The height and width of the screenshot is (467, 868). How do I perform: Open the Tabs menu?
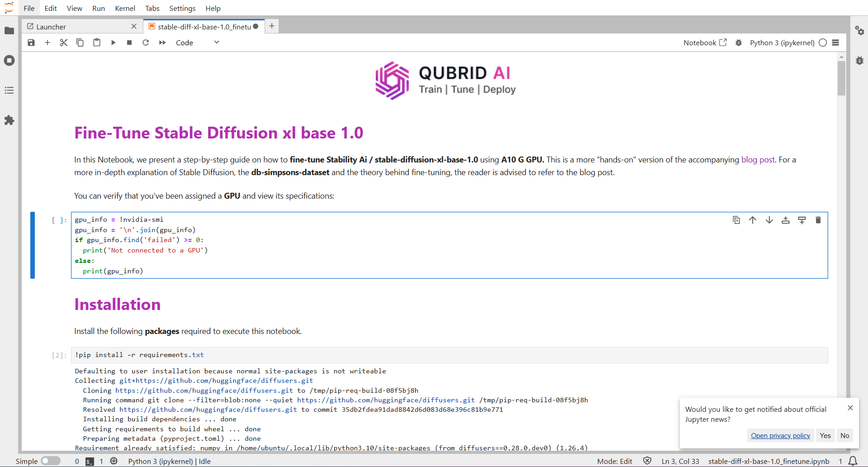[152, 8]
